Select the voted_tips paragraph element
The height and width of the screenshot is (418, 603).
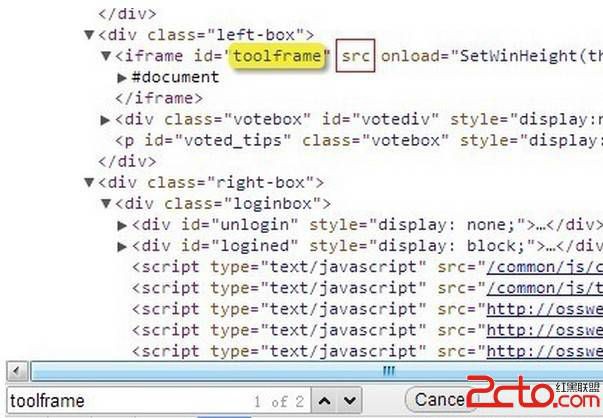(x=359, y=141)
